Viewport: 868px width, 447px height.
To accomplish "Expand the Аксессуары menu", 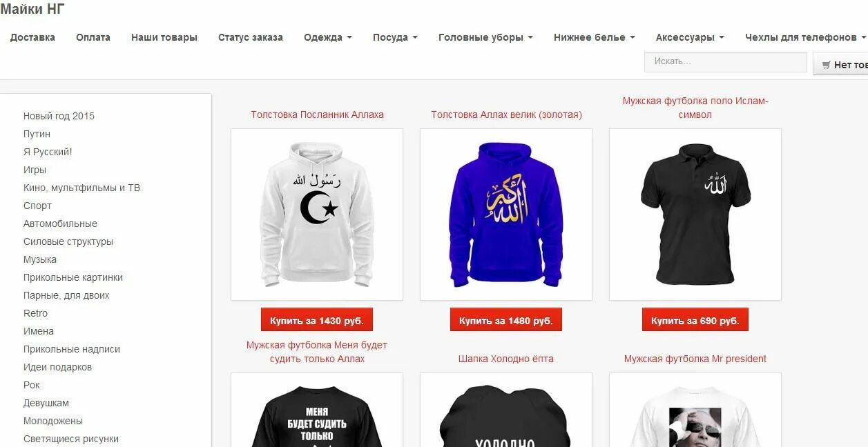I will [690, 37].
